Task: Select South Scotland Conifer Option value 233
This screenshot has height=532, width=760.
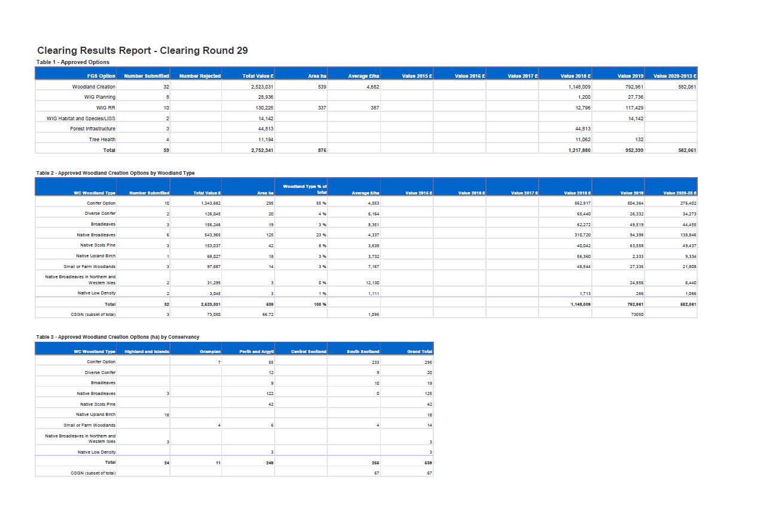Action: click(x=375, y=362)
